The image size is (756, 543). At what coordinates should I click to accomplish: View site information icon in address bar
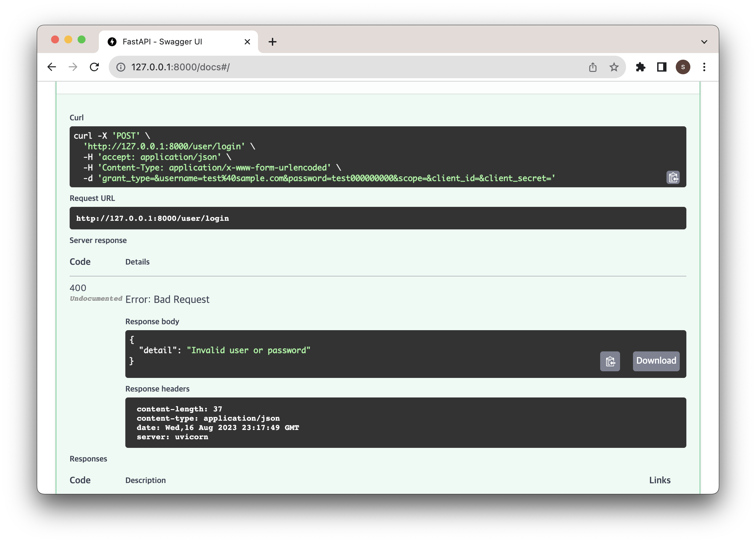(121, 67)
